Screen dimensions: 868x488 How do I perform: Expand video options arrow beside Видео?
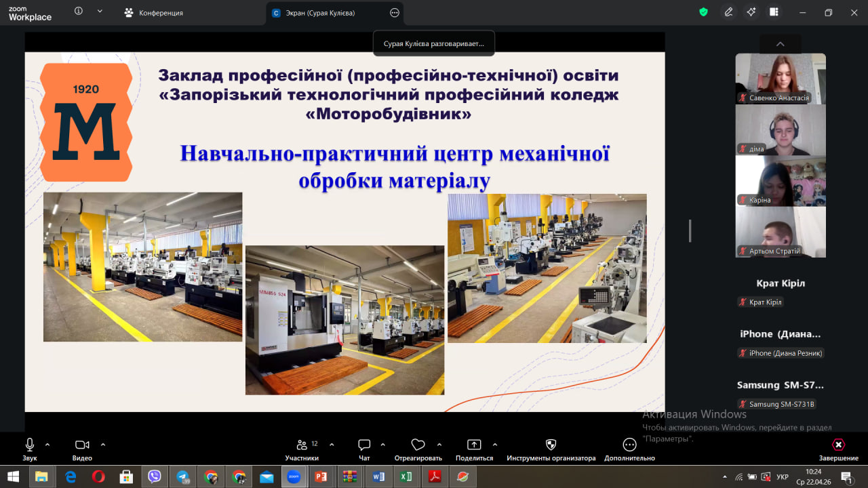pyautogui.click(x=103, y=445)
